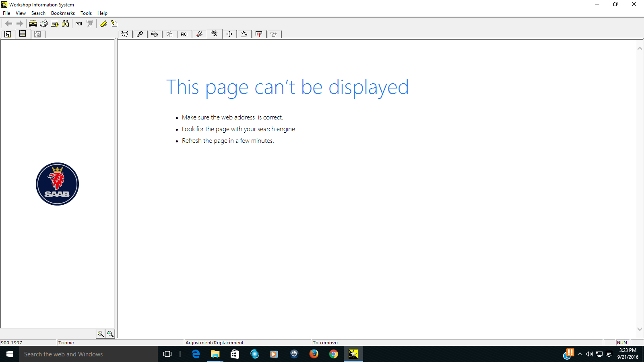Click the wrench icon tab
Screen dimensions: 644x362
pyautogui.click(x=140, y=34)
